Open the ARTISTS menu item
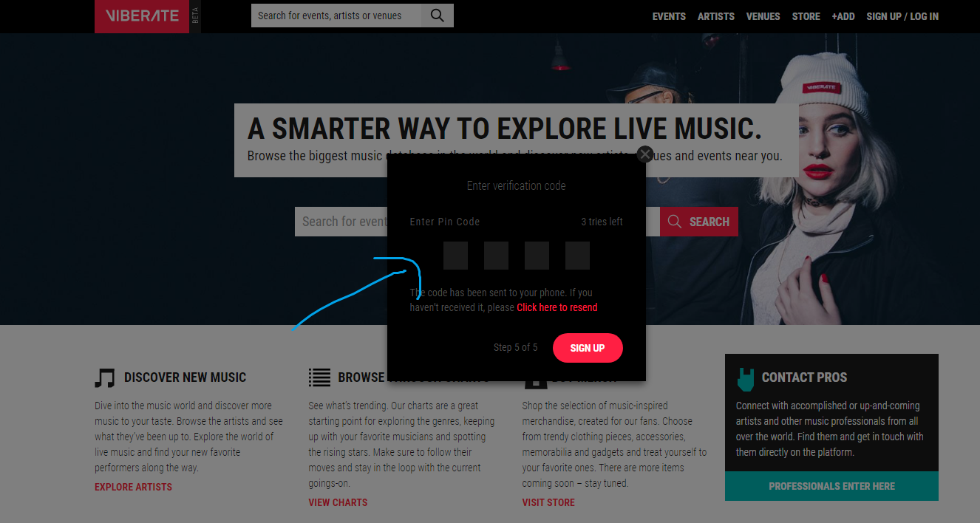This screenshot has width=980, height=523. click(x=716, y=16)
